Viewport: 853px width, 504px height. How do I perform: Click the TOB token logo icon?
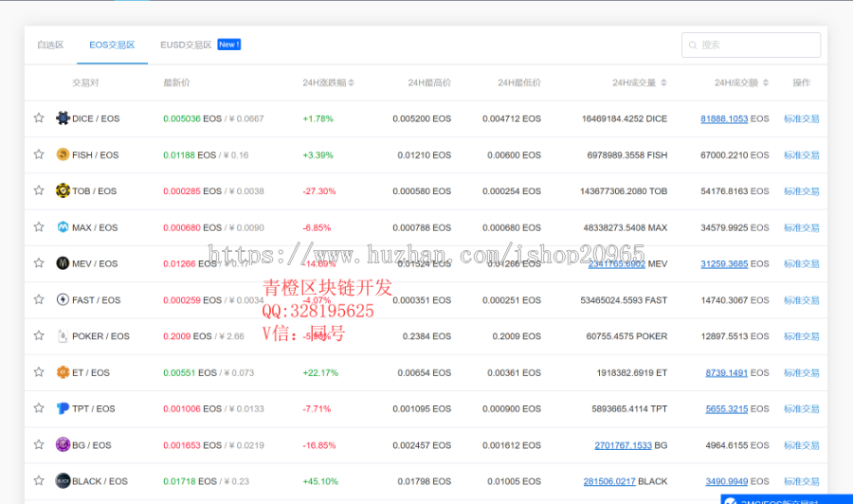pos(63,190)
